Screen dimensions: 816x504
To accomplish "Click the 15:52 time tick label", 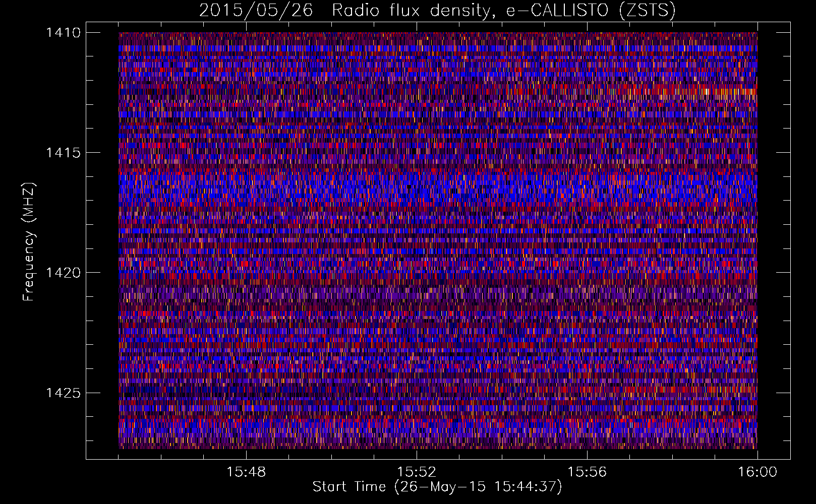I will tap(417, 472).
